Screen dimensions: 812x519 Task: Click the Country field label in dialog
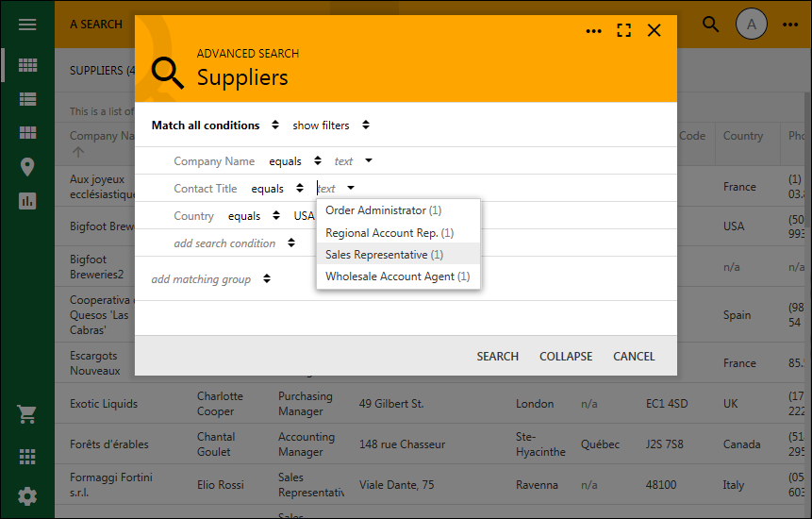193,216
